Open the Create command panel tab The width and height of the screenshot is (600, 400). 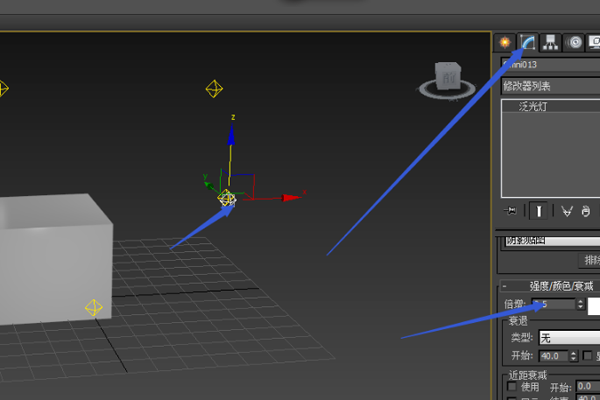pyautogui.click(x=505, y=42)
